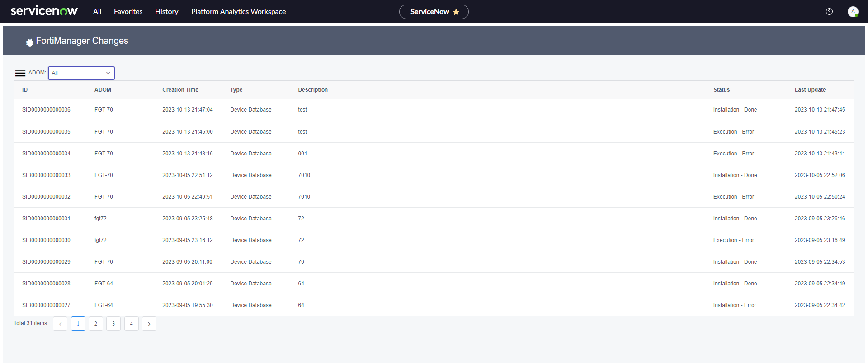Click the Last Update column header

pyautogui.click(x=810, y=90)
